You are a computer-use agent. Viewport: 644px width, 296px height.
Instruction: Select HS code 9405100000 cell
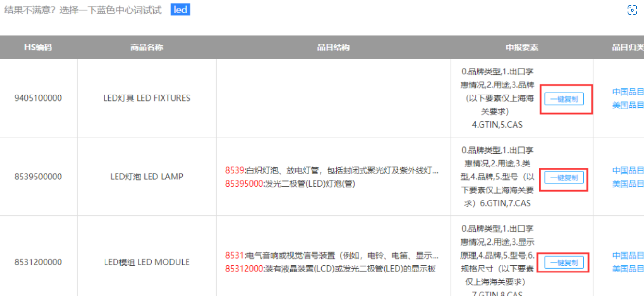point(38,98)
